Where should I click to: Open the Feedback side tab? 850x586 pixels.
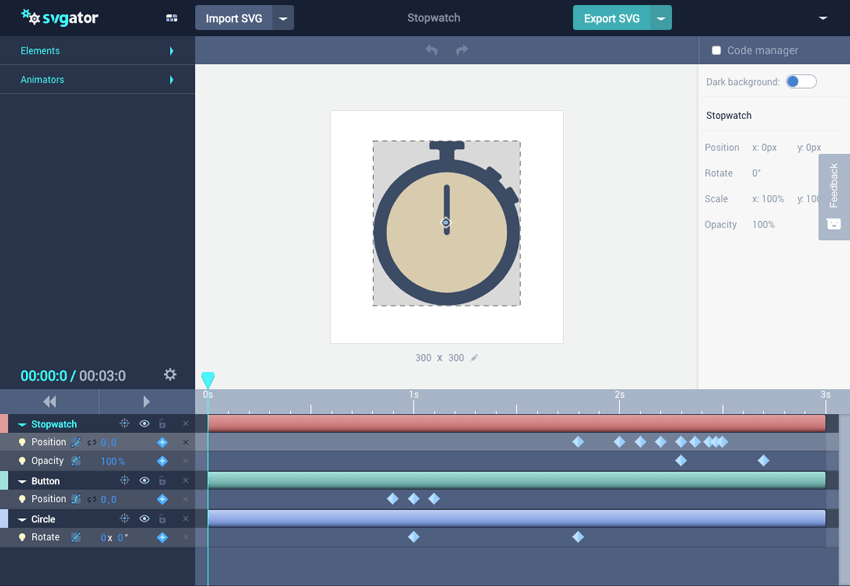pyautogui.click(x=833, y=196)
